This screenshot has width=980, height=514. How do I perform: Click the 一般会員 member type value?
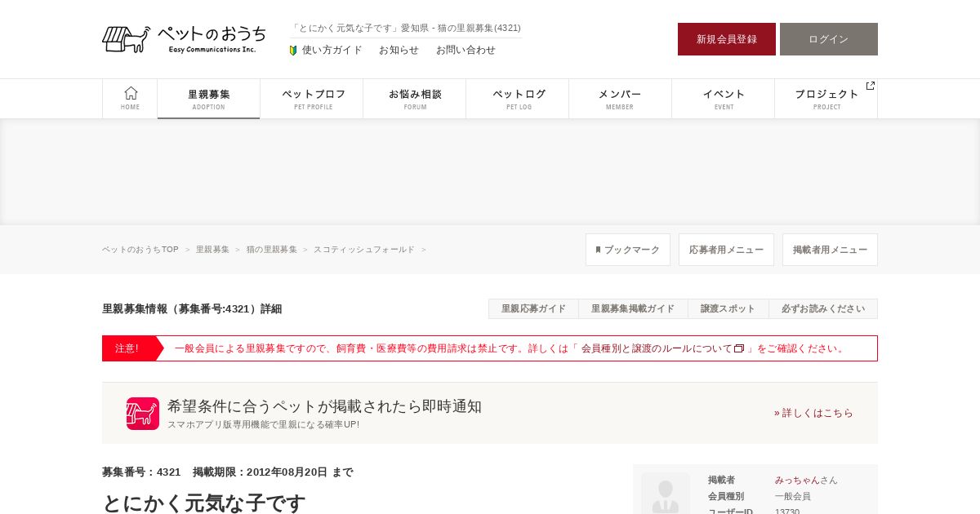tap(793, 497)
